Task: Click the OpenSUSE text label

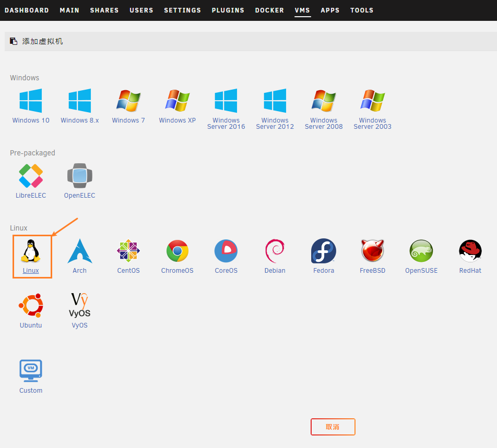Action: coord(421,270)
